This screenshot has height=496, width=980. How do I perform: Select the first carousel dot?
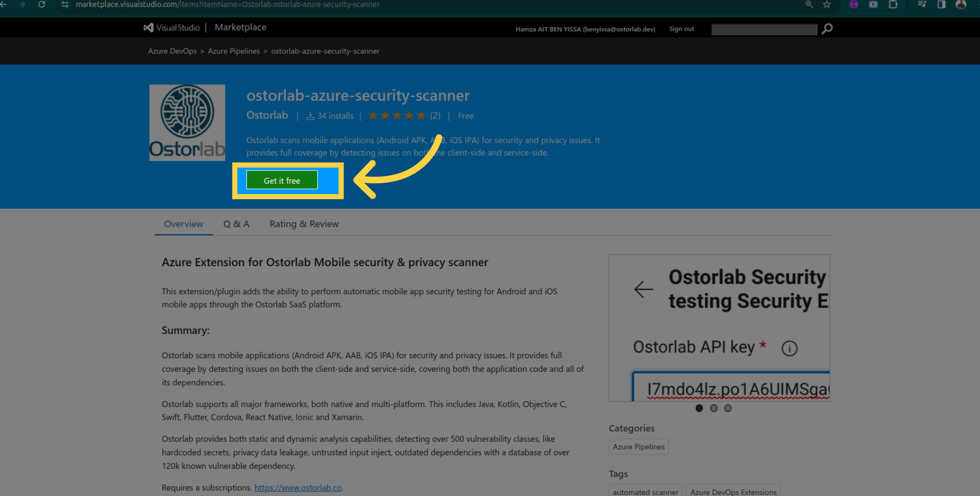click(699, 408)
